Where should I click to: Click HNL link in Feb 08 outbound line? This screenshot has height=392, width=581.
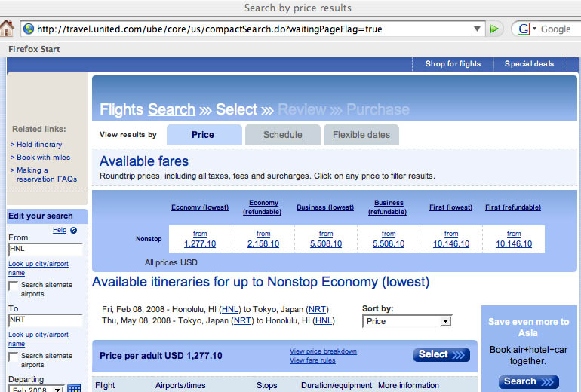click(x=230, y=310)
